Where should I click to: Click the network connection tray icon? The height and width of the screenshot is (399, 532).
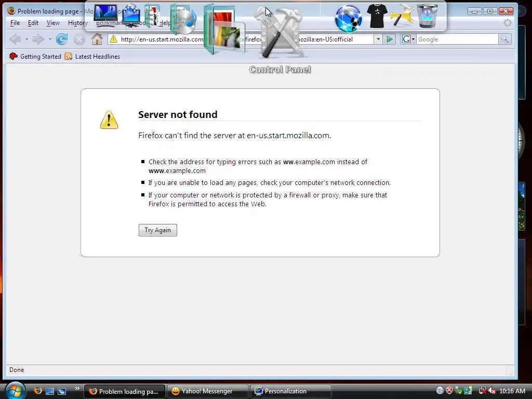[x=482, y=391]
